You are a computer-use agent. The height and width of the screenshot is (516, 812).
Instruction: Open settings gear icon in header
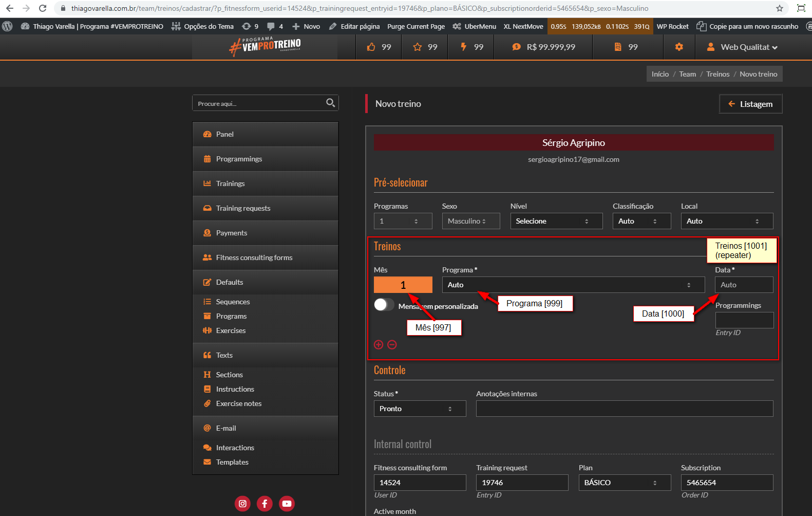tap(679, 47)
